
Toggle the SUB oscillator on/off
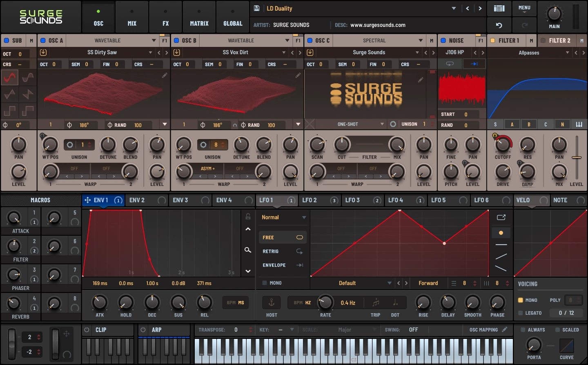pos(7,40)
